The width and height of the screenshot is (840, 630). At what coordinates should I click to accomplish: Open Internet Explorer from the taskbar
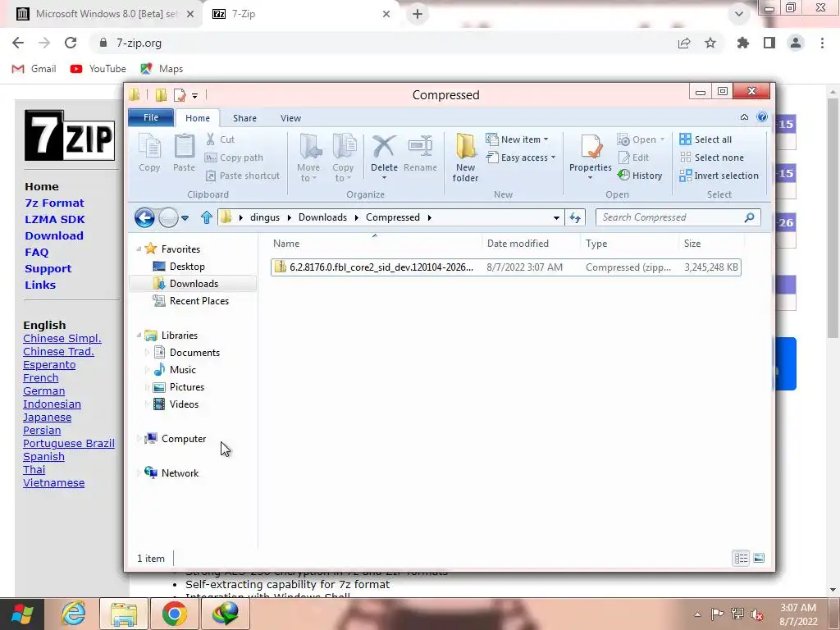point(72,614)
